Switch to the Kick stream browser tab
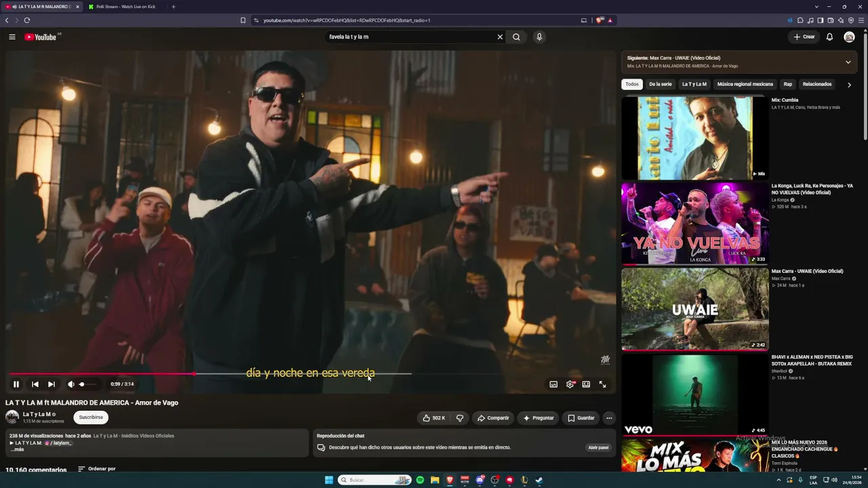This screenshot has height=488, width=868. (125, 7)
